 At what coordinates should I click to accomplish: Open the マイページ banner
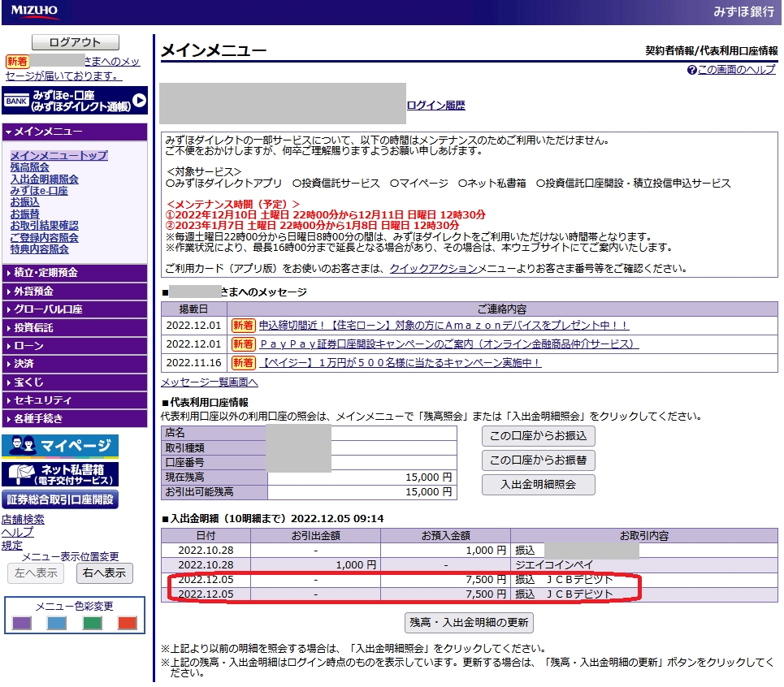(x=60, y=446)
